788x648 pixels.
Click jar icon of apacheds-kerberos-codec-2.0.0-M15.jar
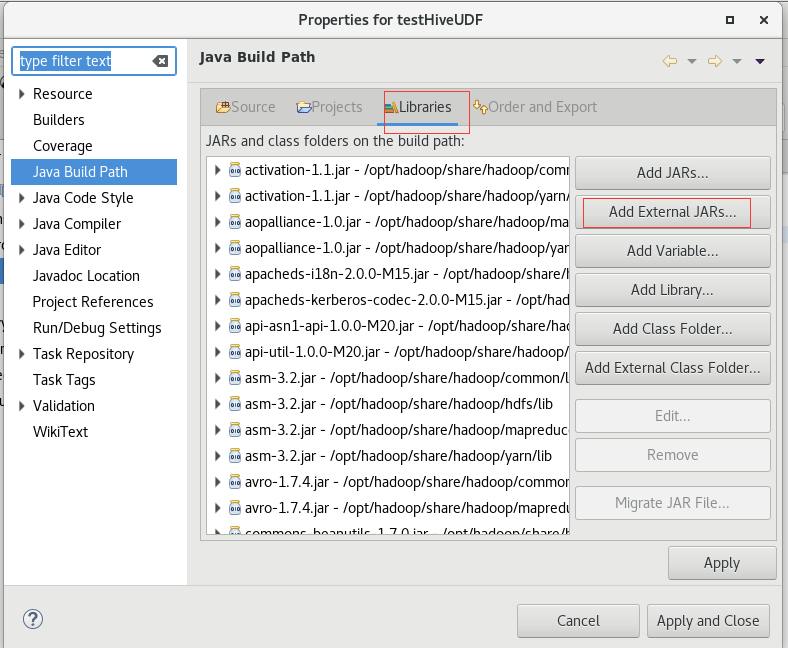[x=235, y=300]
